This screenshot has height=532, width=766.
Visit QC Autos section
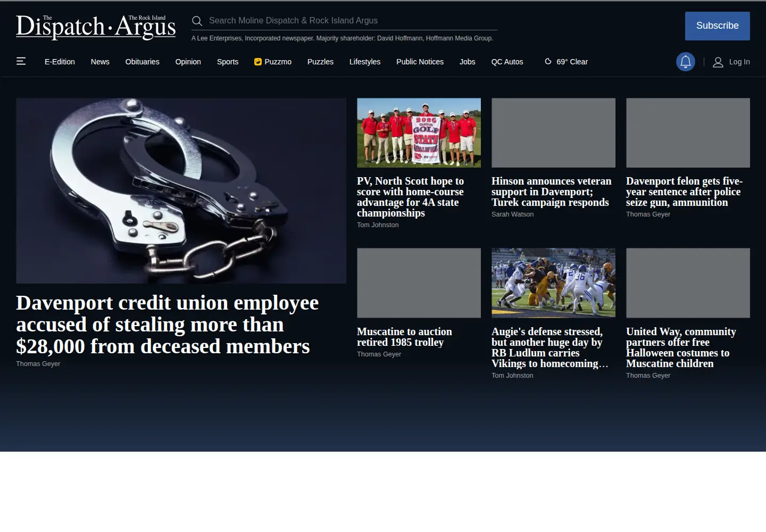[507, 62]
